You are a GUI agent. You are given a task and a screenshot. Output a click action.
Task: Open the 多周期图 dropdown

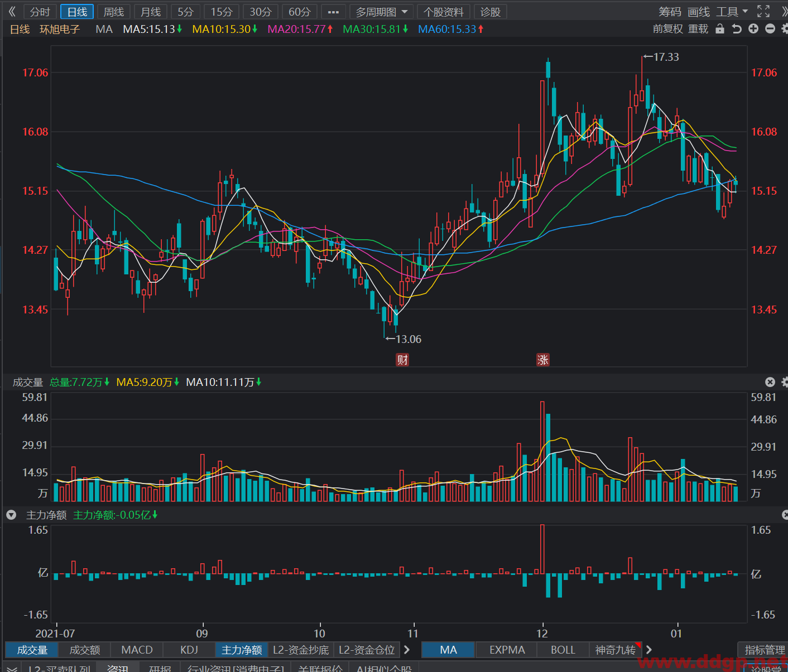tap(382, 12)
